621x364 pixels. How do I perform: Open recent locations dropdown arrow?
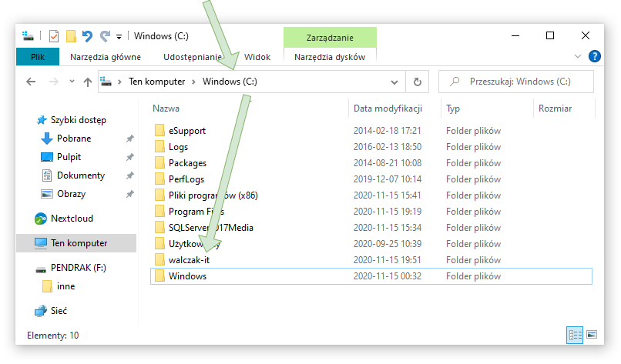(72, 82)
